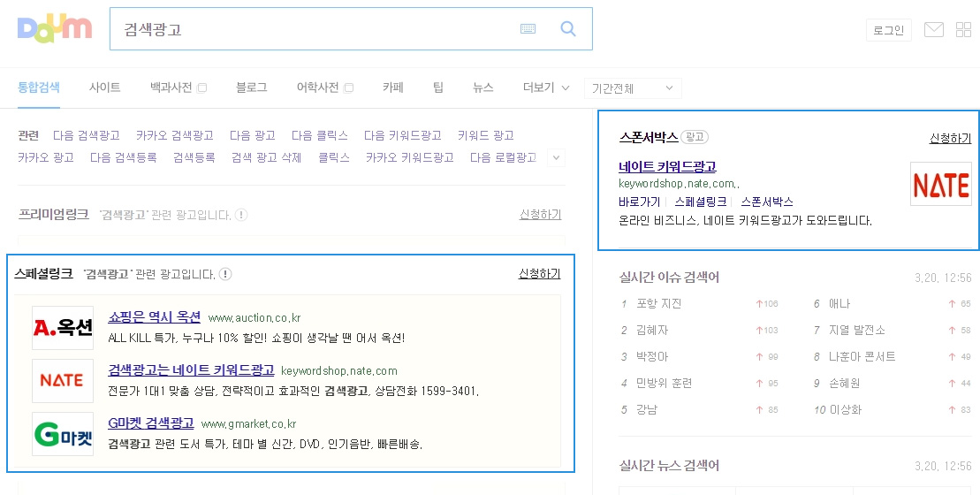The image size is (980, 495).
Task: Click the 스폰서박스 sub-link under 네이트
Action: pos(767,202)
